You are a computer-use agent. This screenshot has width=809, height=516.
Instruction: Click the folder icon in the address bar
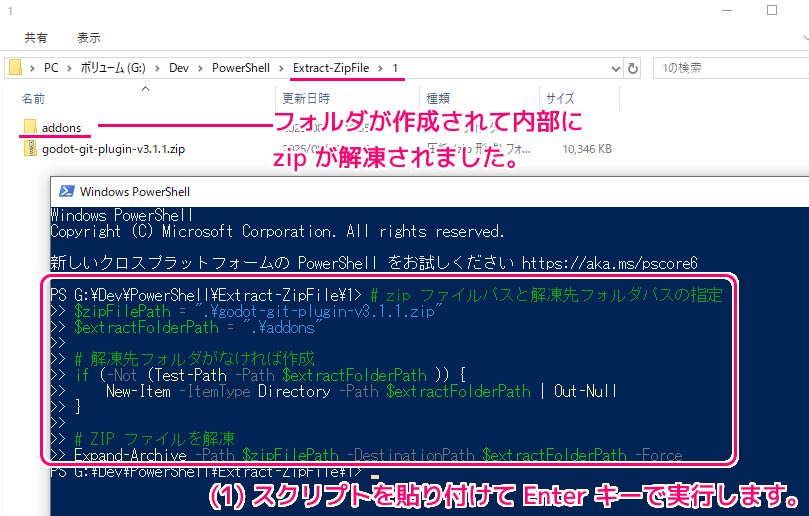click(15, 68)
